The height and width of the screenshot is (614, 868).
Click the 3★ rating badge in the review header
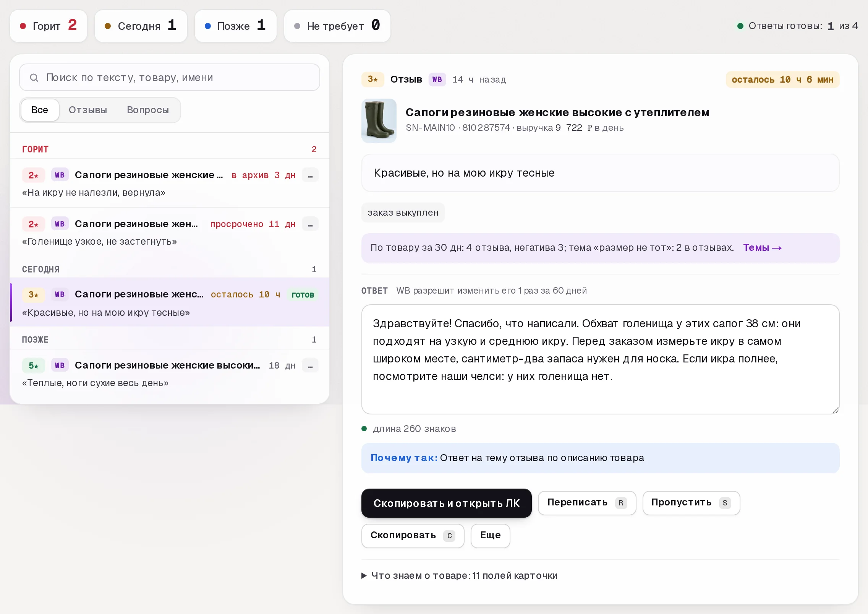click(x=372, y=80)
